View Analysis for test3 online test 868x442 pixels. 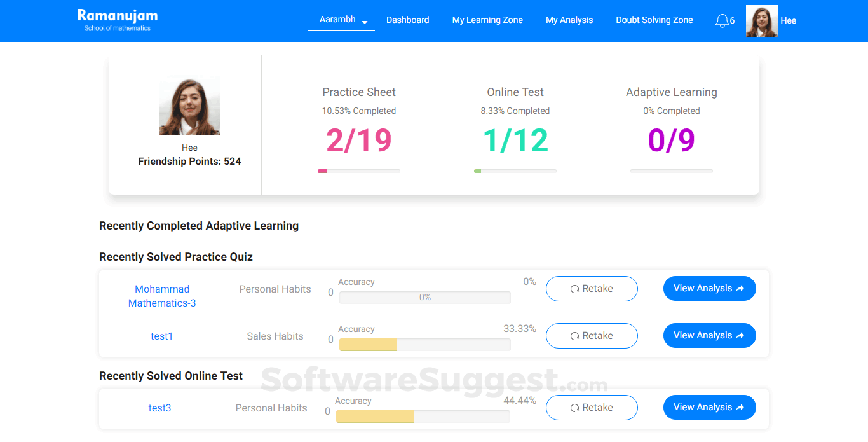(x=709, y=408)
